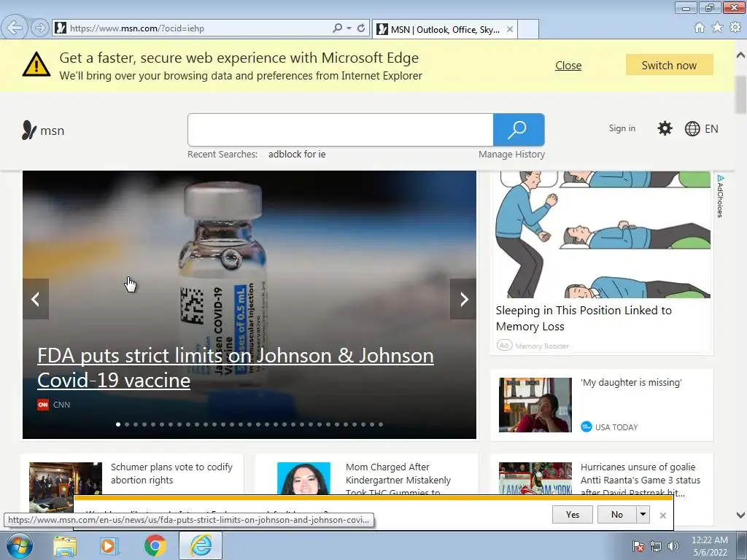Show next slide in news carousel
Image resolution: width=747 pixels, height=560 pixels.
coord(463,299)
